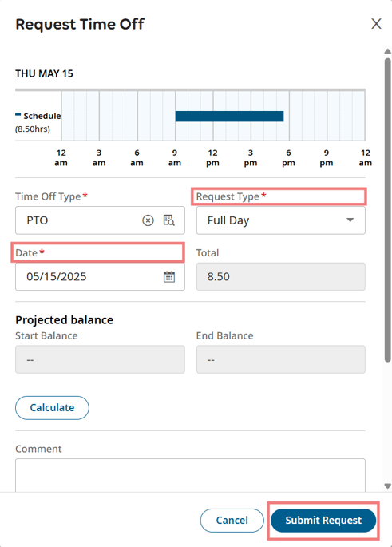
Task: Expand the Request Type dropdown arrow
Action: (350, 220)
